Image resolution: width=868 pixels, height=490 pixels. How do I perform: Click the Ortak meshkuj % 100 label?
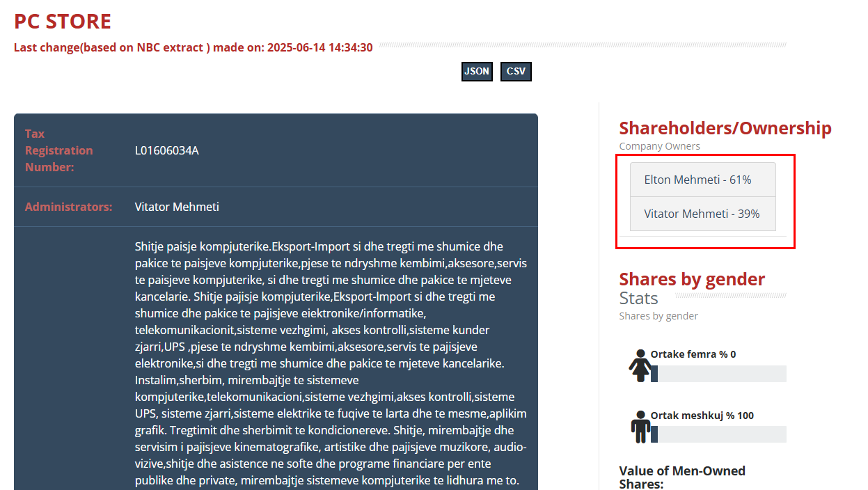pos(702,416)
